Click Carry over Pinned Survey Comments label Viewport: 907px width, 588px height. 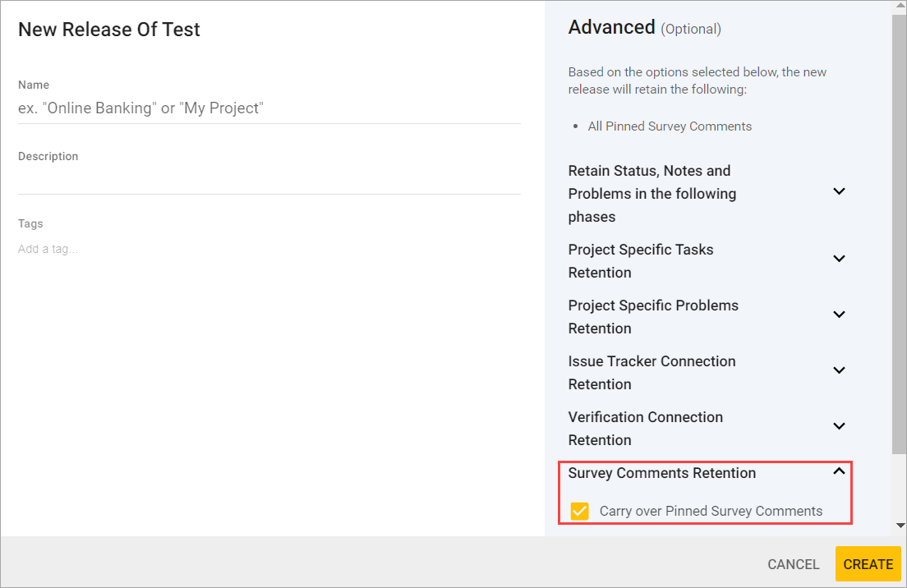(711, 511)
